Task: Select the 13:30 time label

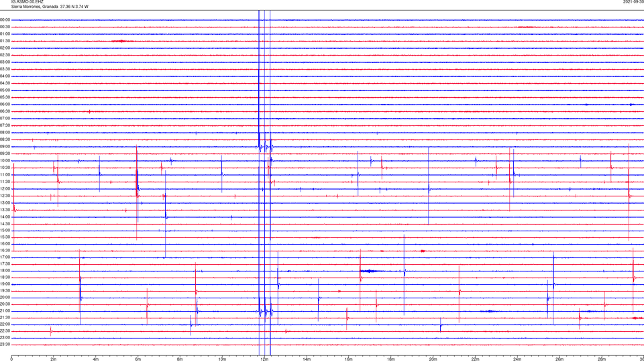Action: [5, 210]
